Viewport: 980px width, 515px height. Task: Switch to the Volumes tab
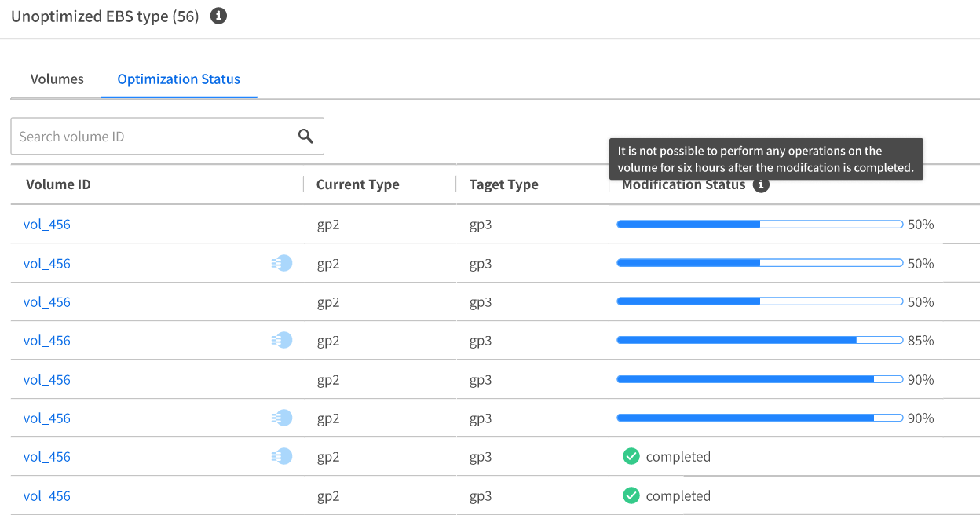(57, 79)
